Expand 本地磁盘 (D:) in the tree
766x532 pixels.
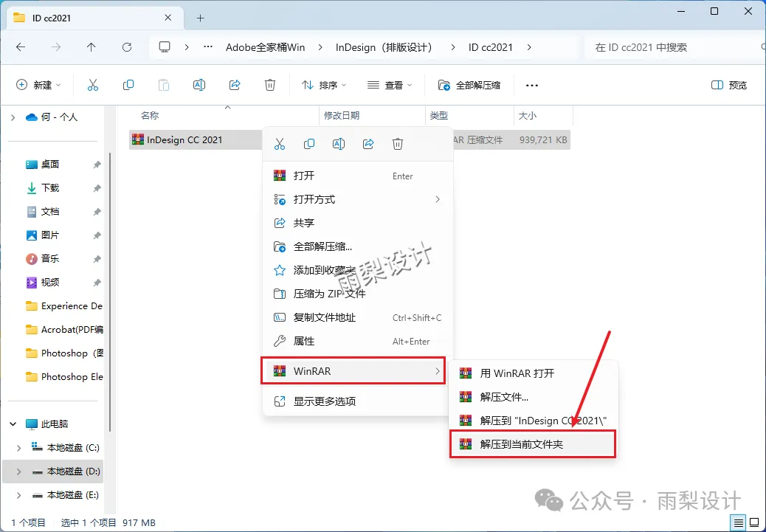[x=19, y=471]
